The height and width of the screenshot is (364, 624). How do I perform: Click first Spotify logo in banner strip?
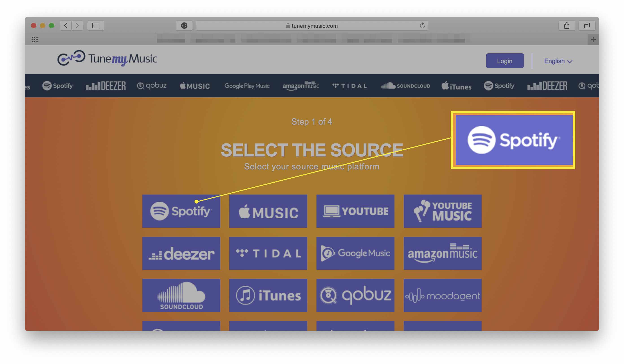[58, 86]
